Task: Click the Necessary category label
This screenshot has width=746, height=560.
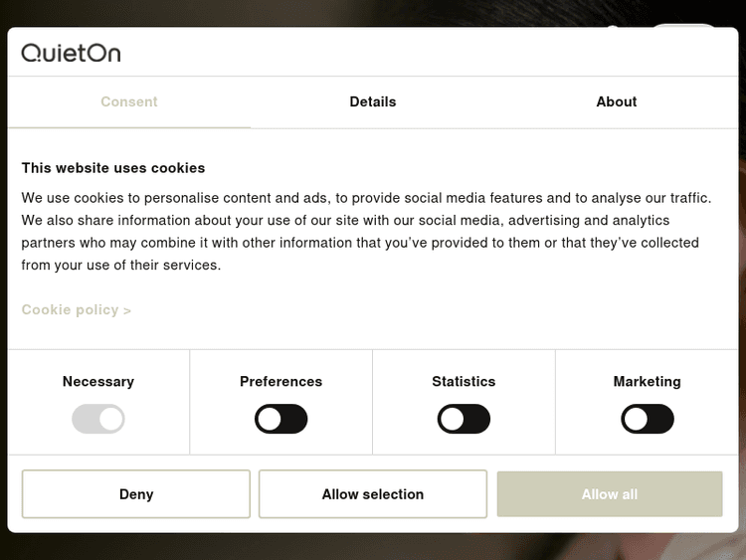Action: pyautogui.click(x=98, y=381)
